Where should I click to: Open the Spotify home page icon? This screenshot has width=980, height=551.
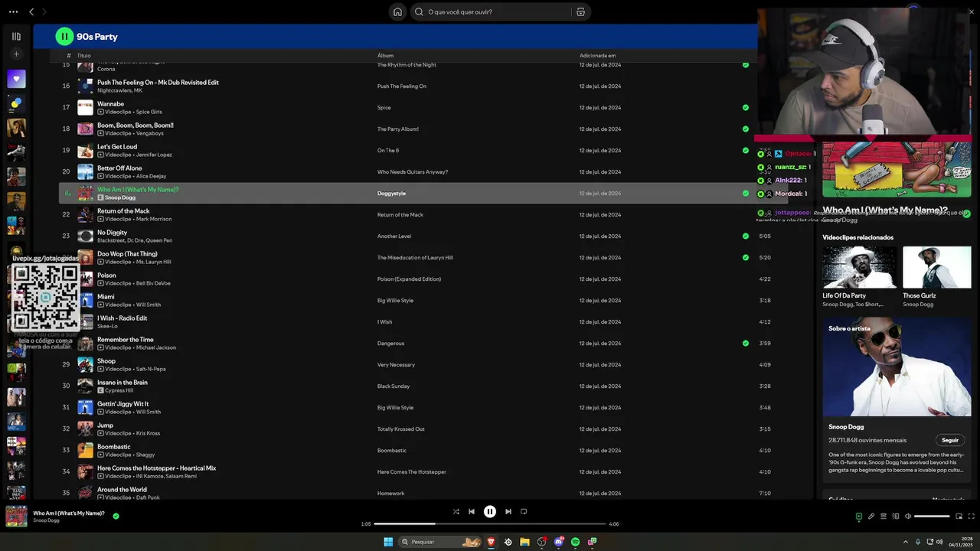pos(397,11)
